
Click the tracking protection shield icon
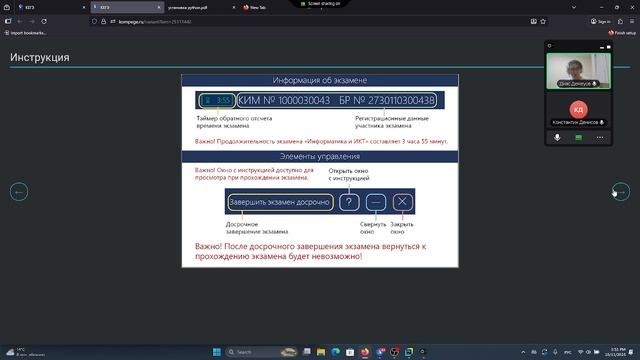click(x=94, y=21)
